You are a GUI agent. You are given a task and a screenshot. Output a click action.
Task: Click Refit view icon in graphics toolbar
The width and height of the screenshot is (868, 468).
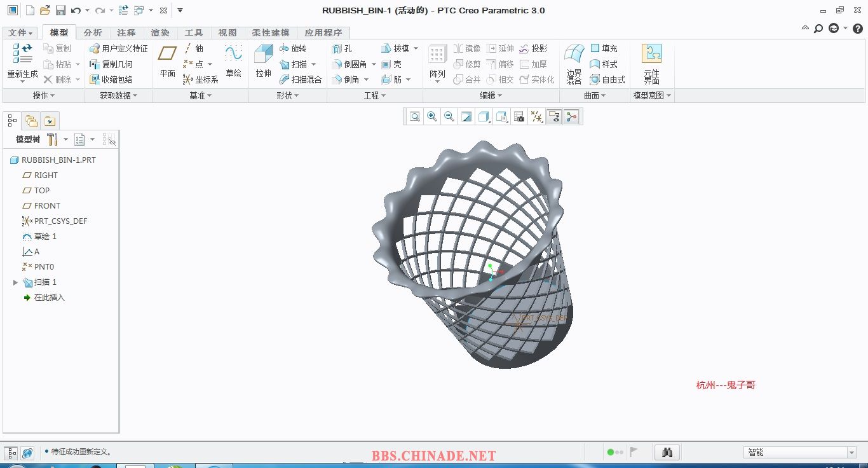415,116
